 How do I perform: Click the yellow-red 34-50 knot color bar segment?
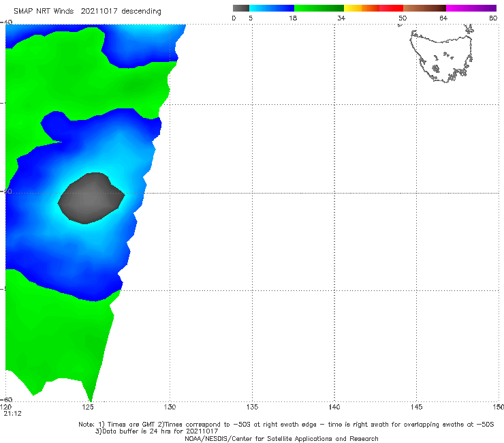tap(373, 8)
